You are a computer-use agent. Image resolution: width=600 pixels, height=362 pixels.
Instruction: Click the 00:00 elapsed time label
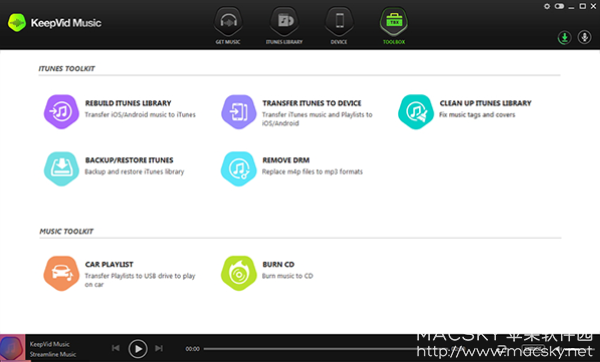(x=192, y=349)
